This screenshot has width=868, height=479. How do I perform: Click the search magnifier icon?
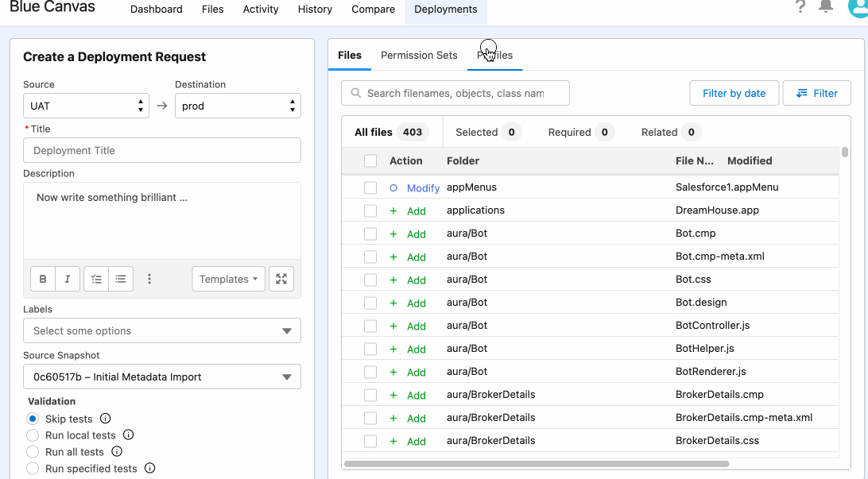356,93
